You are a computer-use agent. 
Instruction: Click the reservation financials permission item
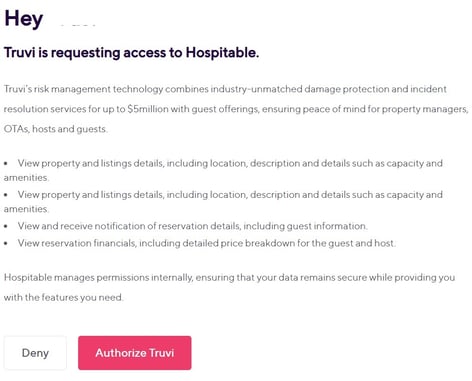pyautogui.click(x=207, y=243)
